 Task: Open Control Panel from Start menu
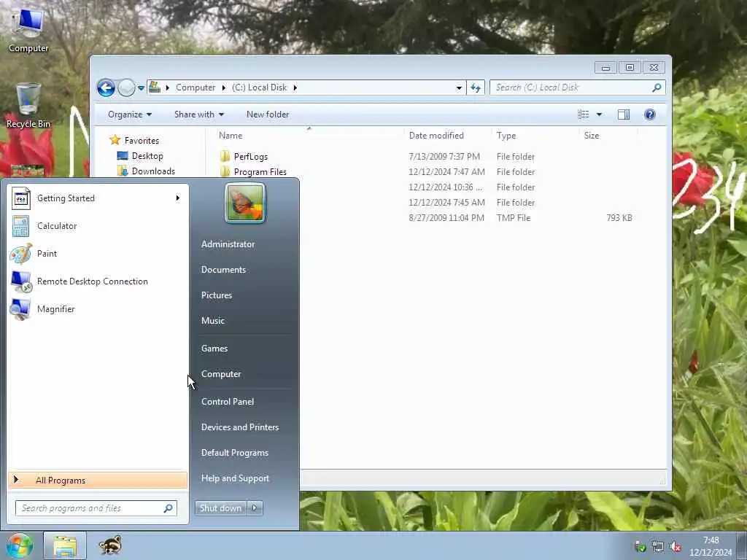tap(228, 402)
